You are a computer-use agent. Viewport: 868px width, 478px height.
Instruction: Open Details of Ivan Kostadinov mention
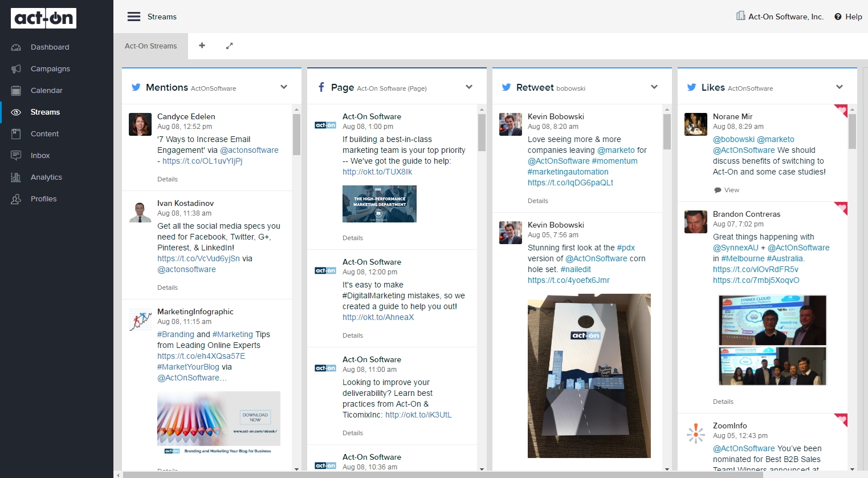pos(168,287)
